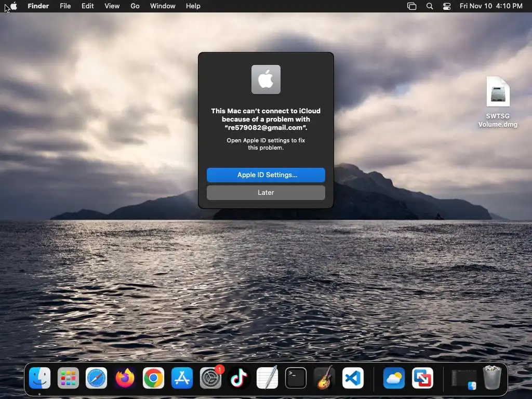Open Spotlight search magnifier icon
The image size is (532, 399).
point(430,6)
